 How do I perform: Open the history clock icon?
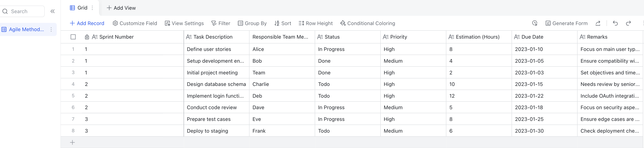click(x=534, y=23)
